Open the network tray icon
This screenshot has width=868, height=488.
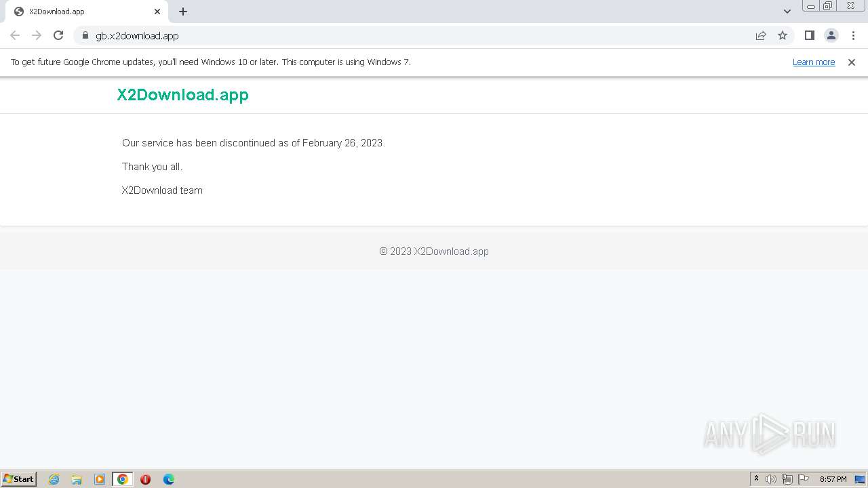[x=787, y=479]
